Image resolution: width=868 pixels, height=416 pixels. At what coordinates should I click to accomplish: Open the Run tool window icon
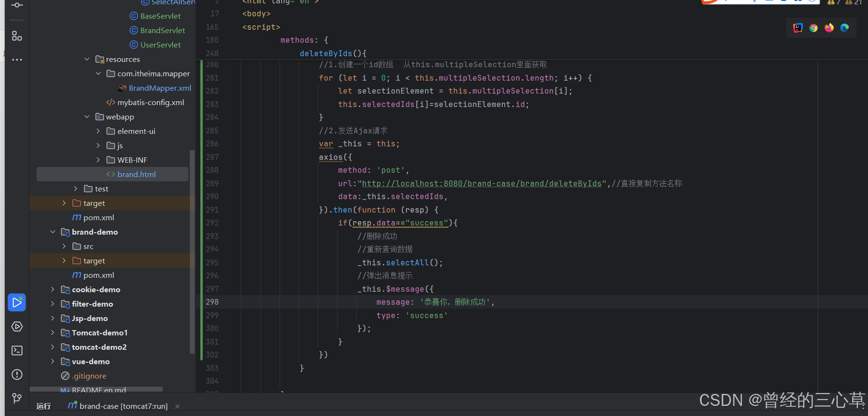[x=17, y=302]
